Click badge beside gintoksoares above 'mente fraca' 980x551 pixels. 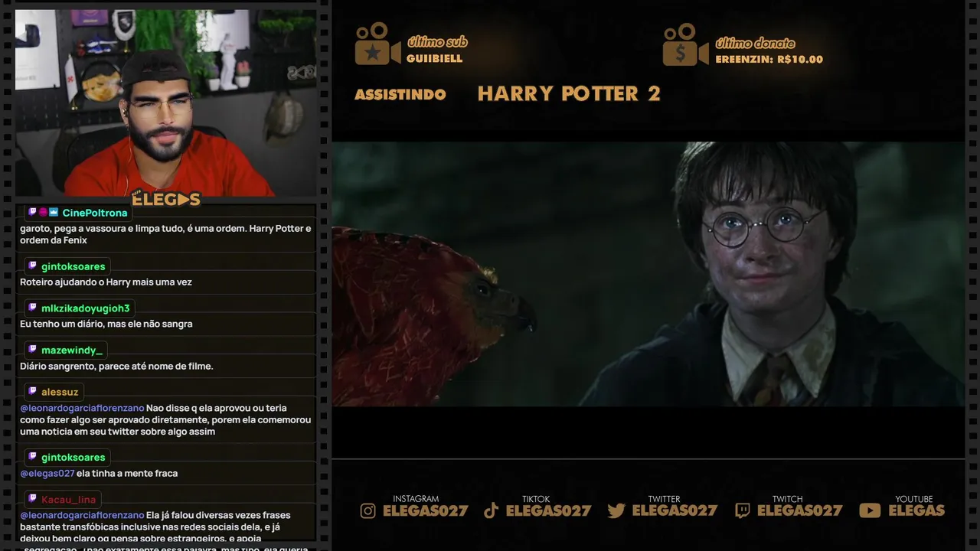32,457
